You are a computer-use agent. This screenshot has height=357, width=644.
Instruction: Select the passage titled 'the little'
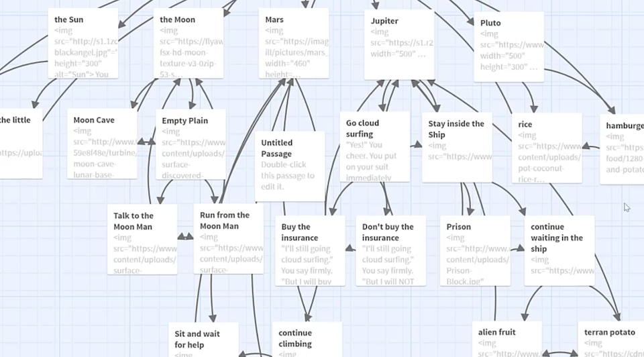click(x=21, y=144)
